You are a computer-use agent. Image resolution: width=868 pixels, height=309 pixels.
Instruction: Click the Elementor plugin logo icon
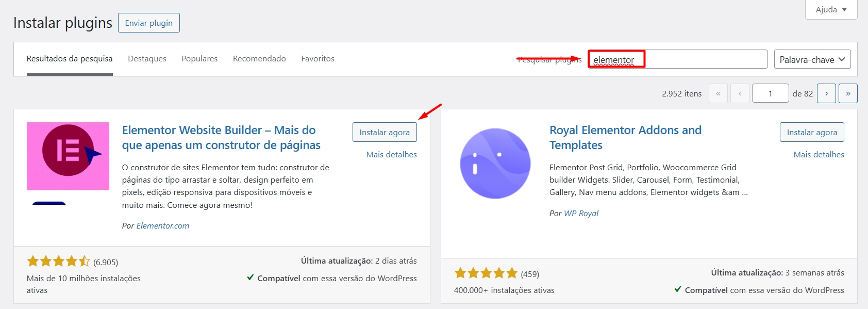coord(68,156)
